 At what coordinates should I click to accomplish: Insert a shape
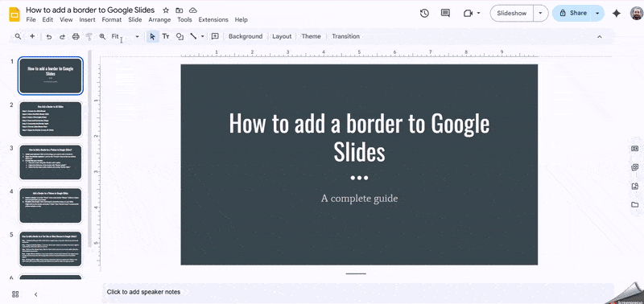coord(180,36)
